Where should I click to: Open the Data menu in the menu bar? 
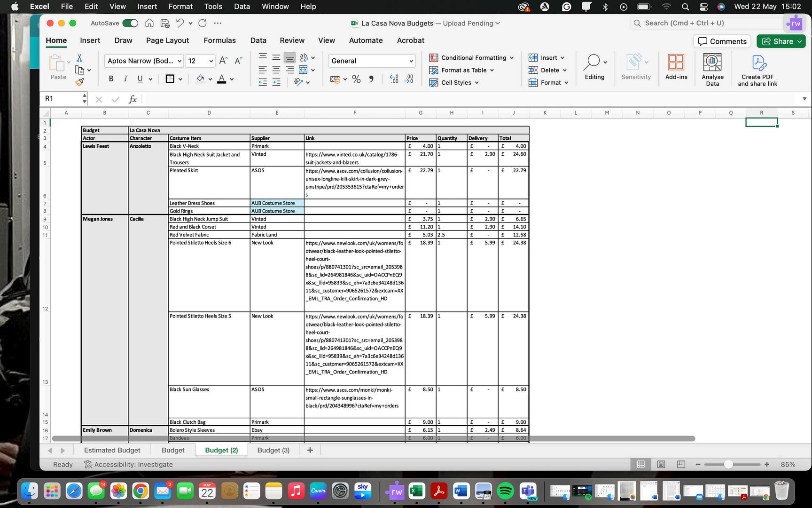coord(242,7)
